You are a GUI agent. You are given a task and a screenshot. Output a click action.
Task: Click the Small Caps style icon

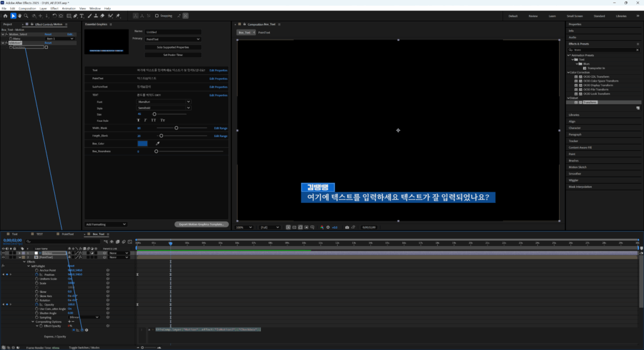coord(163,120)
